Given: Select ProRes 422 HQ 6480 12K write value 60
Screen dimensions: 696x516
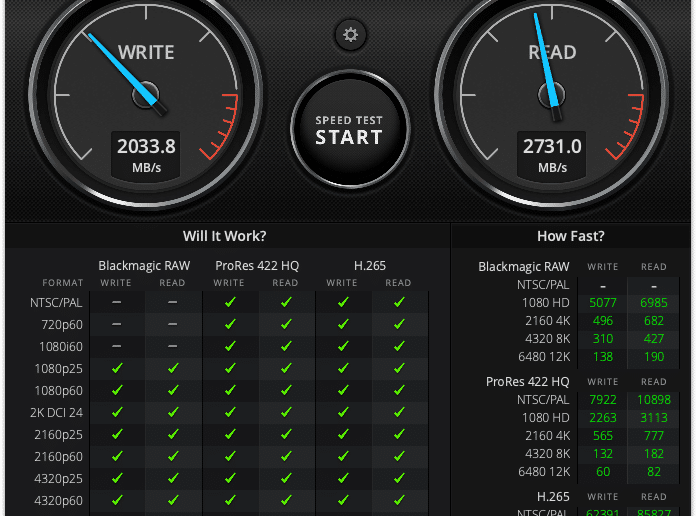Looking at the screenshot, I should 603,472.
